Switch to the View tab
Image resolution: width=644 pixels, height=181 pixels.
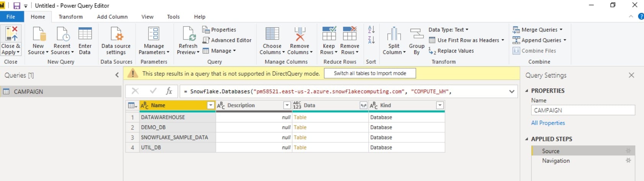(147, 16)
